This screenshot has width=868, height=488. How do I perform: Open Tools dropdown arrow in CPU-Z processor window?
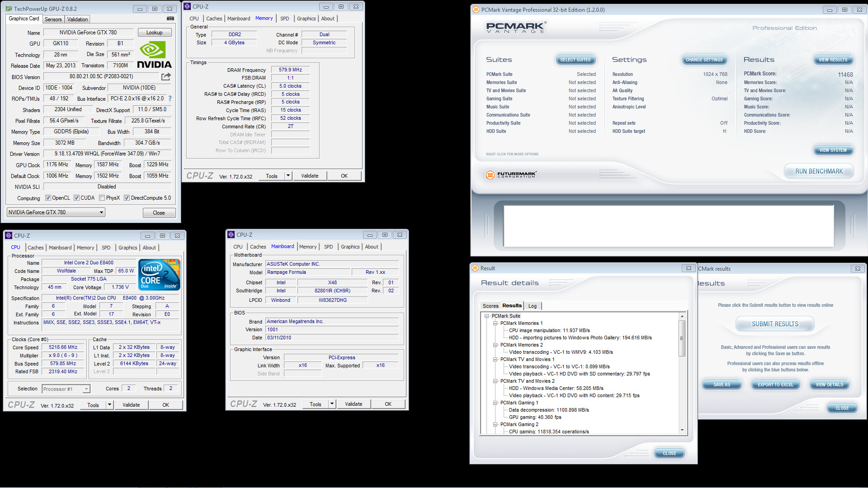109,405
